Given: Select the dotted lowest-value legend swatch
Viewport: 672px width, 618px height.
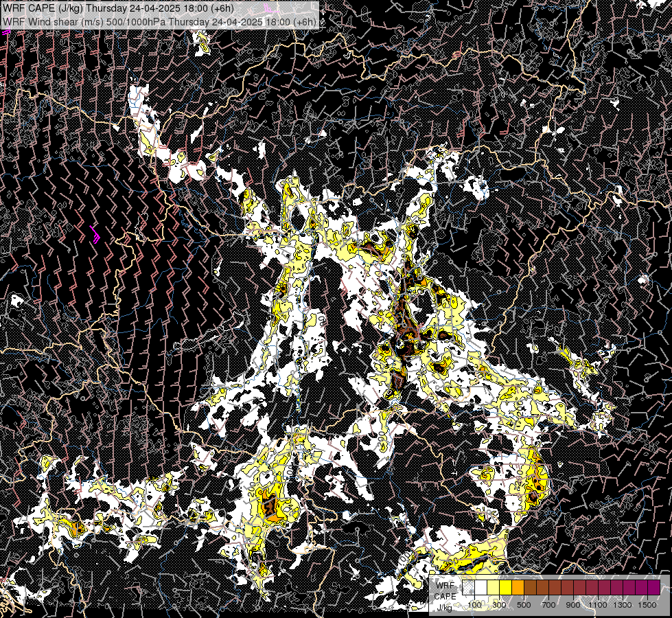Looking at the screenshot, I should click(468, 587).
